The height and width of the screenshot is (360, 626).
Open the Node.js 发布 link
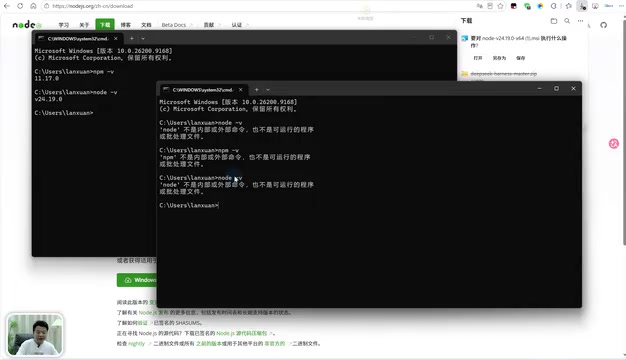(153, 313)
